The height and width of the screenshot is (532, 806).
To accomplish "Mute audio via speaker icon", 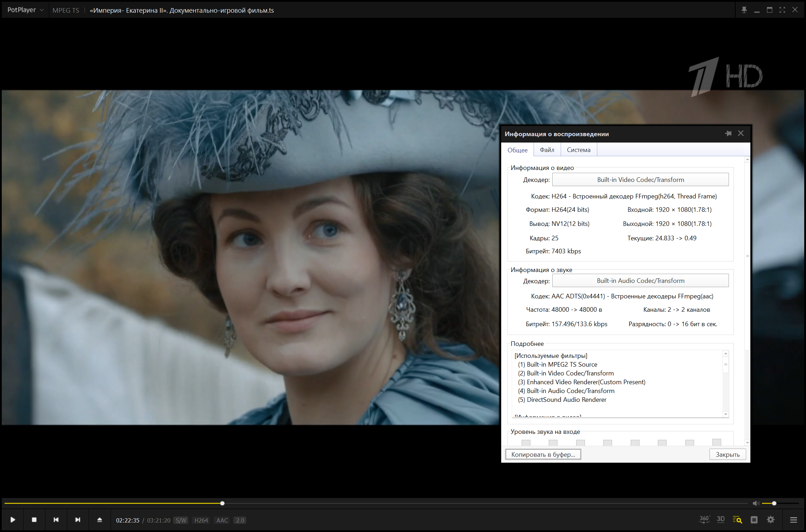I will pos(755,503).
